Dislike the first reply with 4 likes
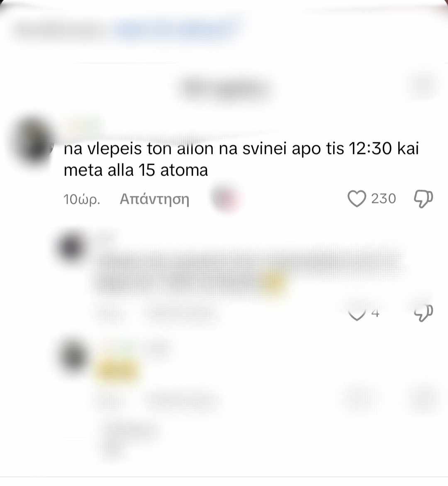This screenshot has width=448, height=486. coord(424,313)
